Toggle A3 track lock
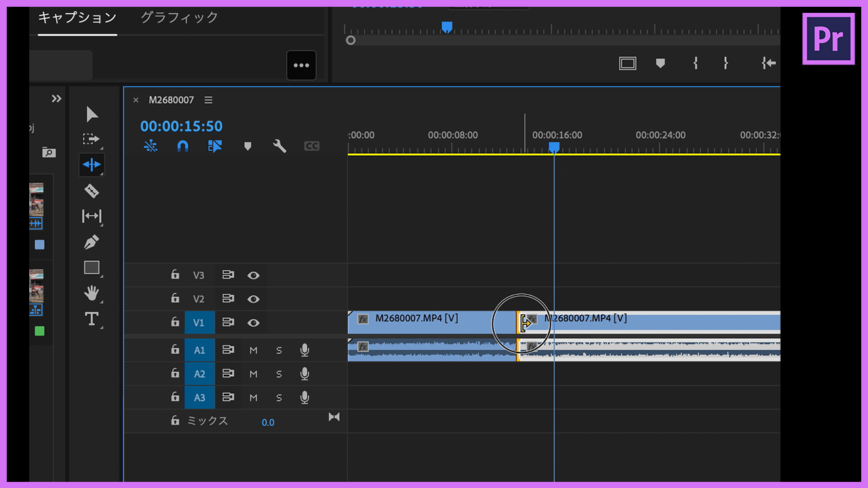The height and width of the screenshot is (488, 868). pyautogui.click(x=175, y=397)
